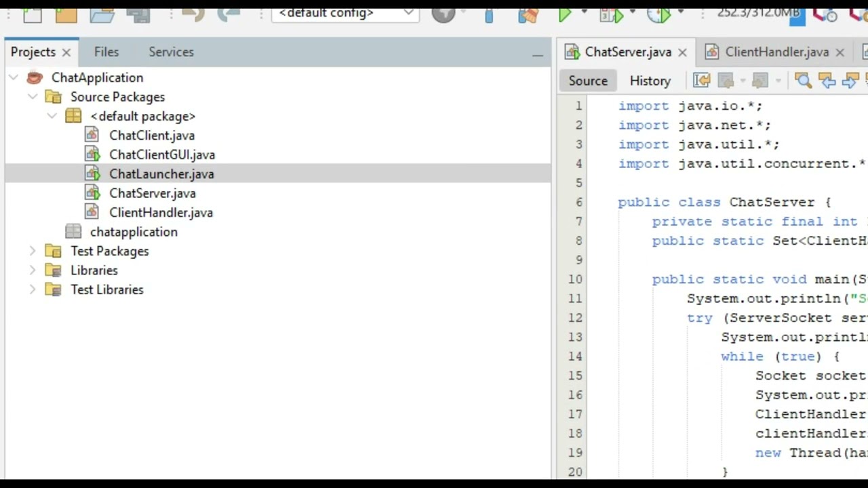Click the Redo arrow in toolbar
This screenshot has width=868, height=488.
click(229, 14)
